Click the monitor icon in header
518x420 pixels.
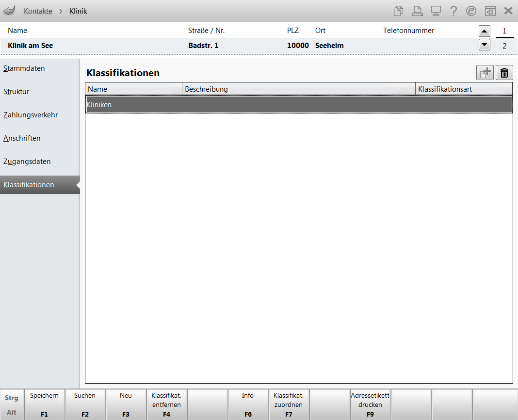[436, 11]
